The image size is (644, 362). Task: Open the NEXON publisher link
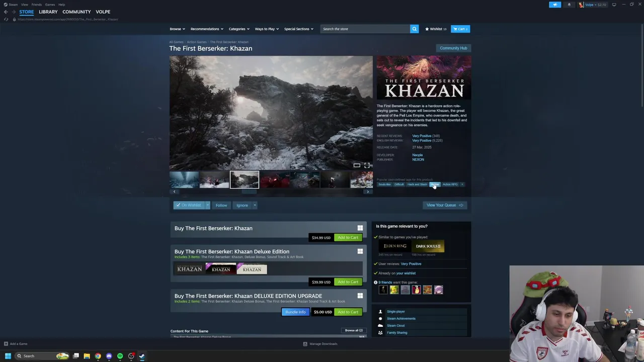point(418,159)
